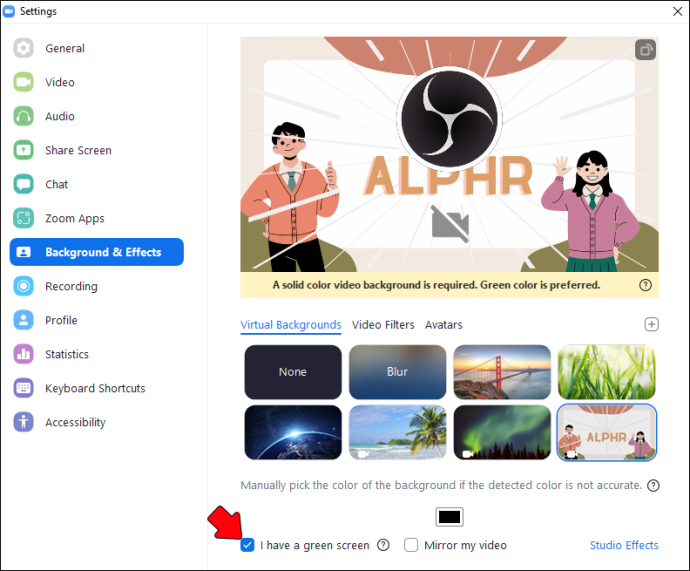This screenshot has height=571, width=690.
Task: Switch to the Virtual Backgrounds tab
Action: coord(291,325)
